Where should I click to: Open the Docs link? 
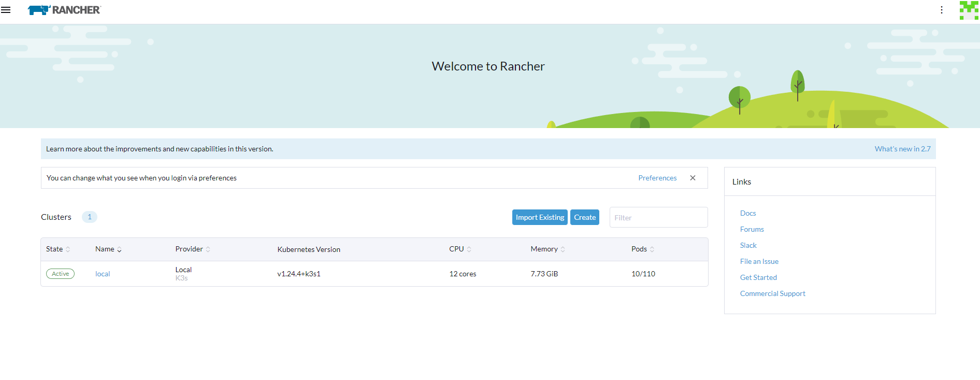click(x=748, y=213)
